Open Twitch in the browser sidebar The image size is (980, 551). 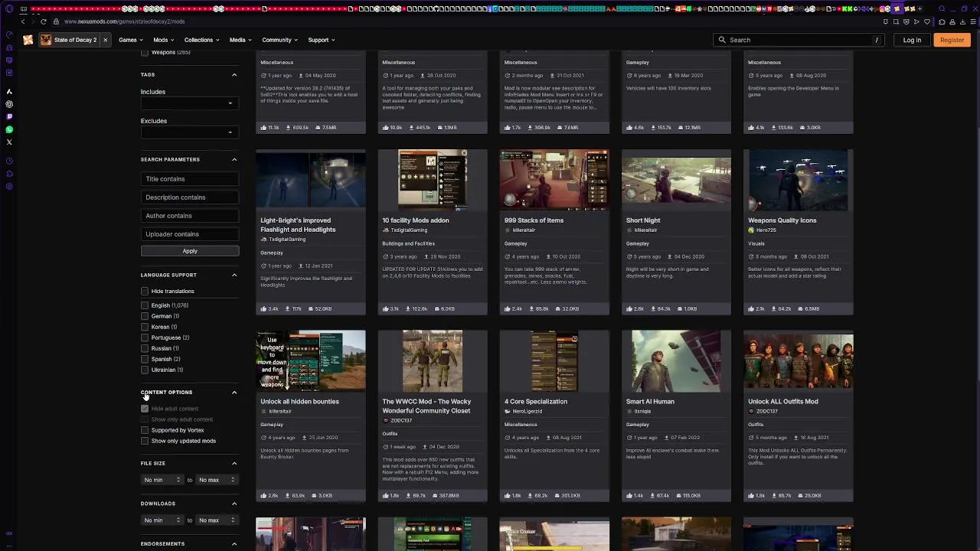tap(9, 116)
